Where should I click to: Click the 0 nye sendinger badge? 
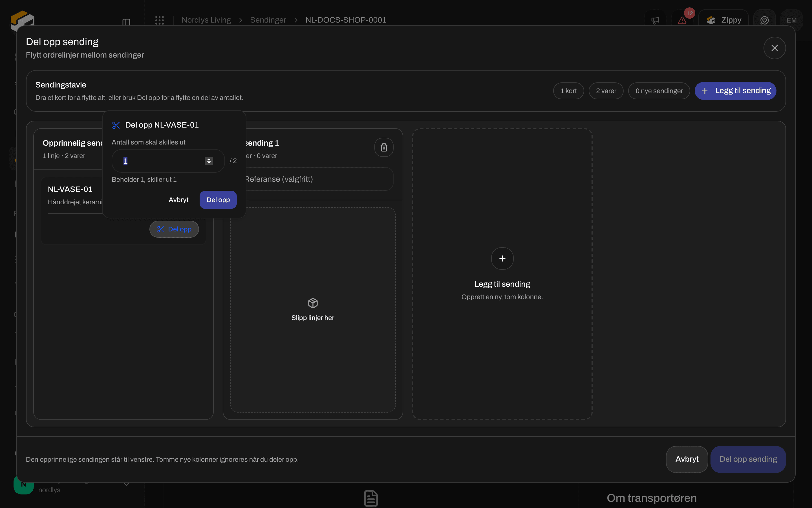click(x=659, y=91)
